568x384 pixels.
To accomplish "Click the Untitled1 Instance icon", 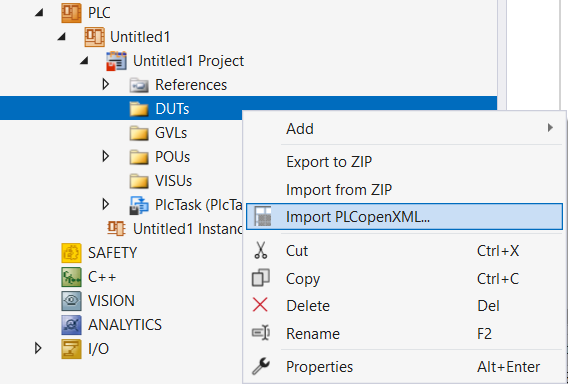I will [x=116, y=229].
